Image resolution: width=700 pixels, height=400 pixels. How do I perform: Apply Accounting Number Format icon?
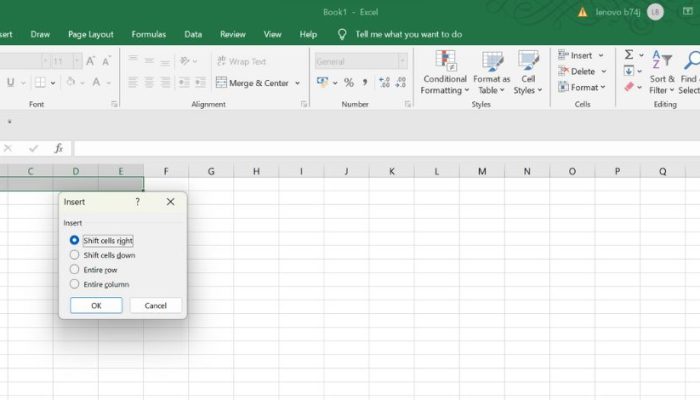tap(322, 82)
